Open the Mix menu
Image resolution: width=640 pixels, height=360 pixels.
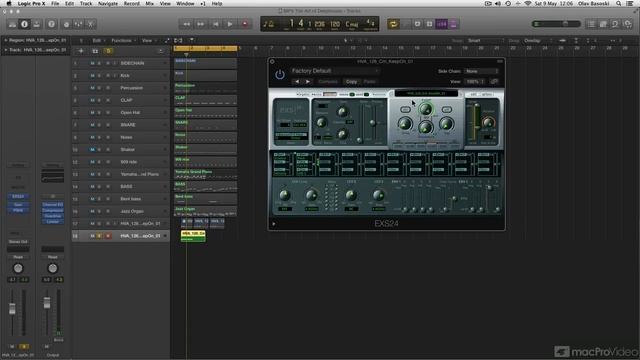[150, 3]
